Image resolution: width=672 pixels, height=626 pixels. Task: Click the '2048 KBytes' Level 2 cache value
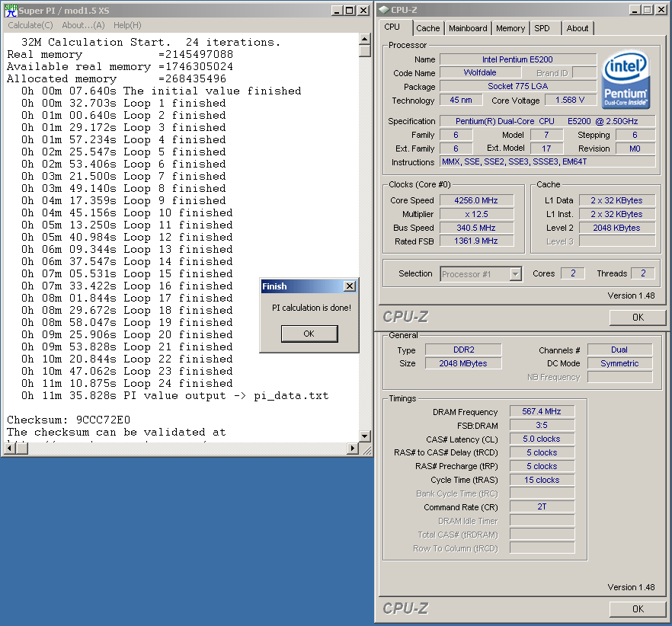[x=616, y=228]
